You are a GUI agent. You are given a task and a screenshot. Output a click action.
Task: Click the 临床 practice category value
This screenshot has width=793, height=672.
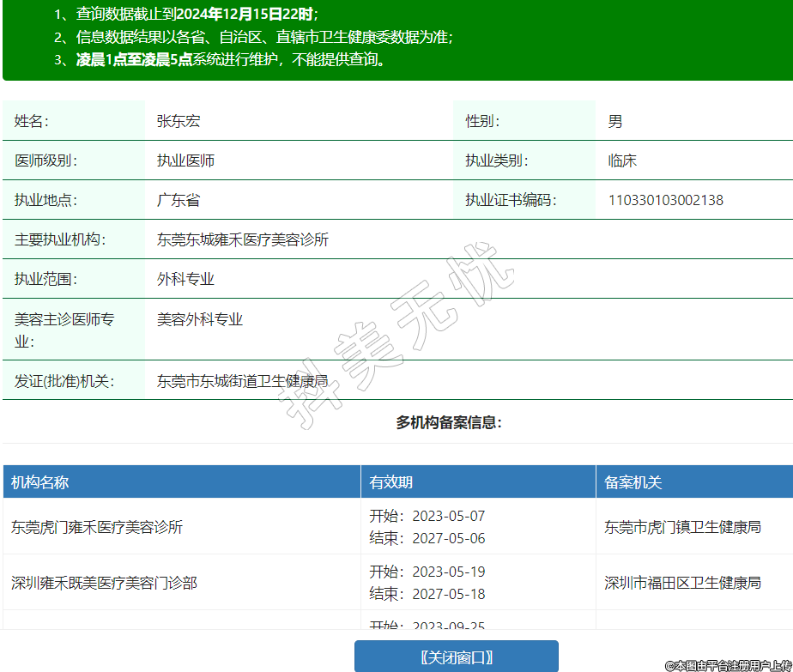coord(622,160)
